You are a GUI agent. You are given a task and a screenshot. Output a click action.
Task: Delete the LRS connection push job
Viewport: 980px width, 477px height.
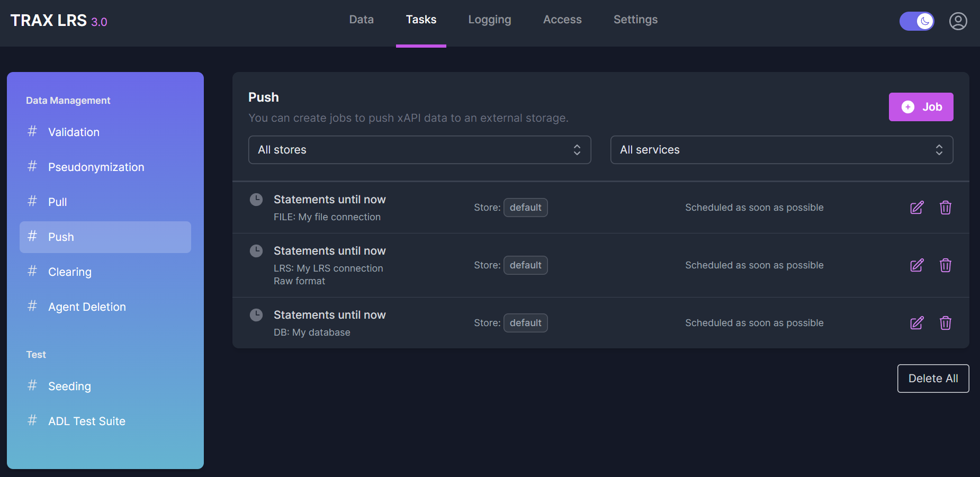[945, 265]
